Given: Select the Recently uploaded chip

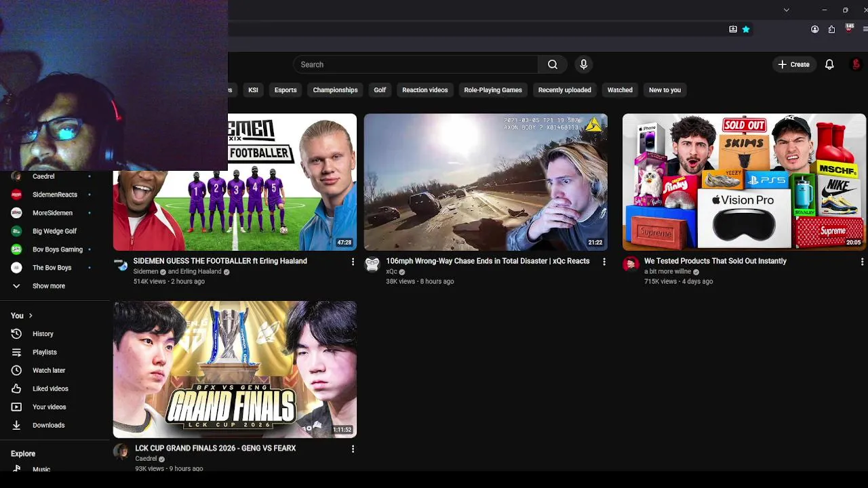Looking at the screenshot, I should 565,90.
